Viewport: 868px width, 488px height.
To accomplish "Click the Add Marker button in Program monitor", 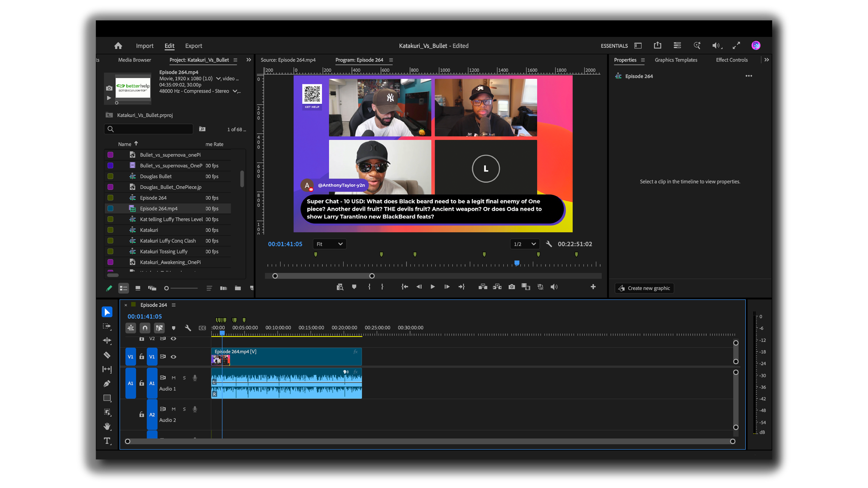I will 354,287.
